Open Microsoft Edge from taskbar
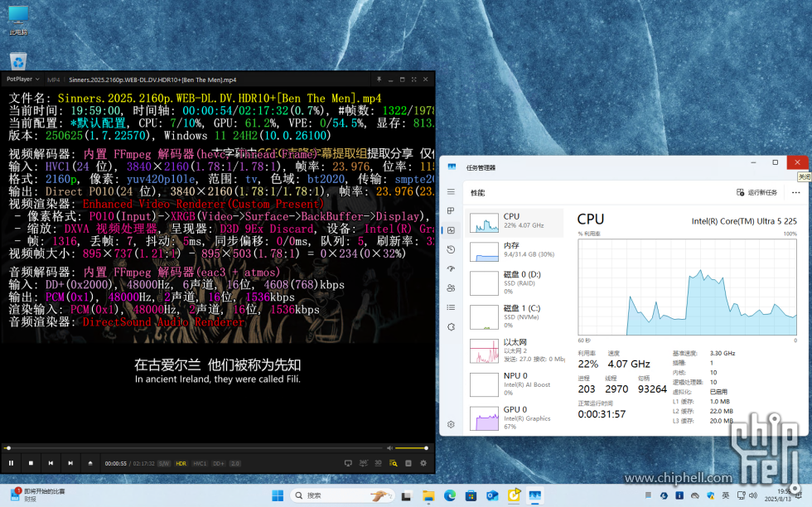 [449, 495]
